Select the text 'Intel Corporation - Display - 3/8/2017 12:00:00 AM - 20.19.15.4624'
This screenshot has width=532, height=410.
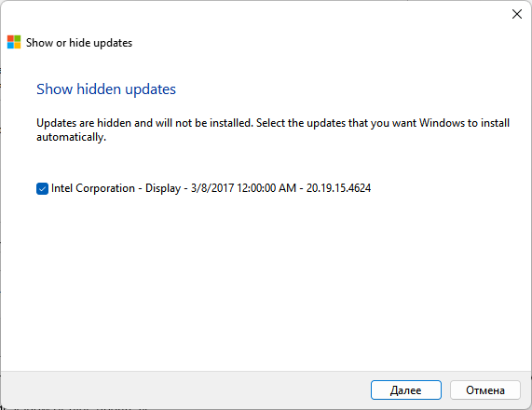(211, 188)
